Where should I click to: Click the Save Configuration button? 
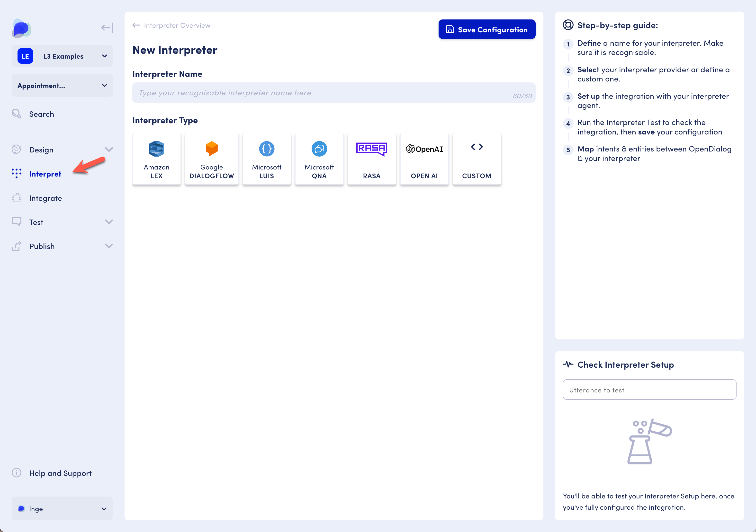tap(487, 30)
